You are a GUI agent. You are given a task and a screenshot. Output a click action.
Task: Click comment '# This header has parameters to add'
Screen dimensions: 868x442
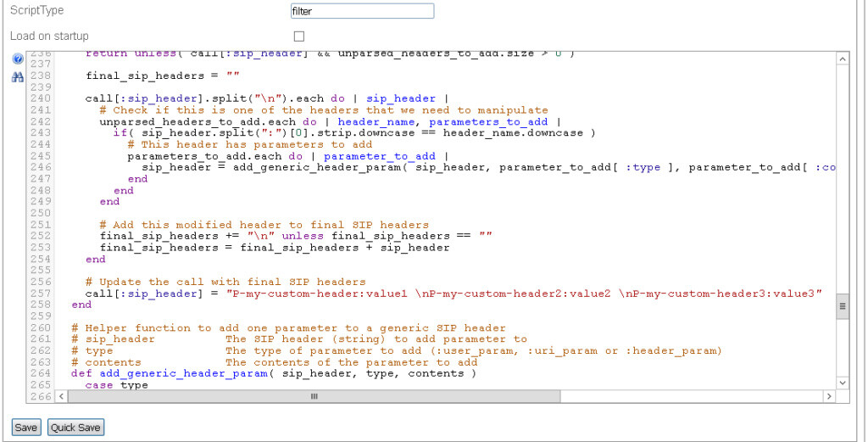(x=250, y=144)
